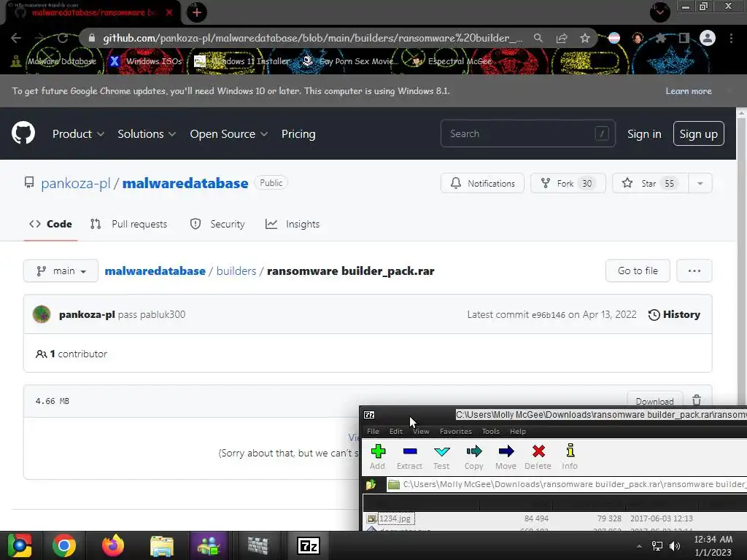Click the delete file trash icon on GitHub
This screenshot has height=560, width=747.
[x=697, y=400]
